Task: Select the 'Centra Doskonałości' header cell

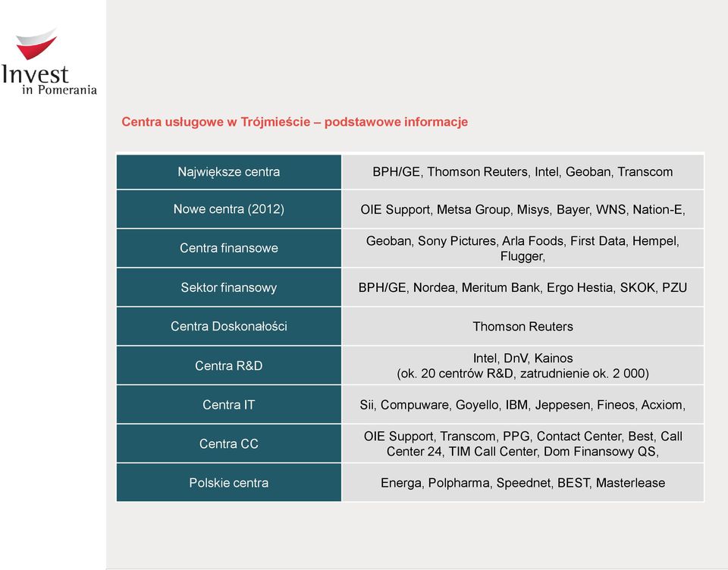Action: click(x=229, y=327)
